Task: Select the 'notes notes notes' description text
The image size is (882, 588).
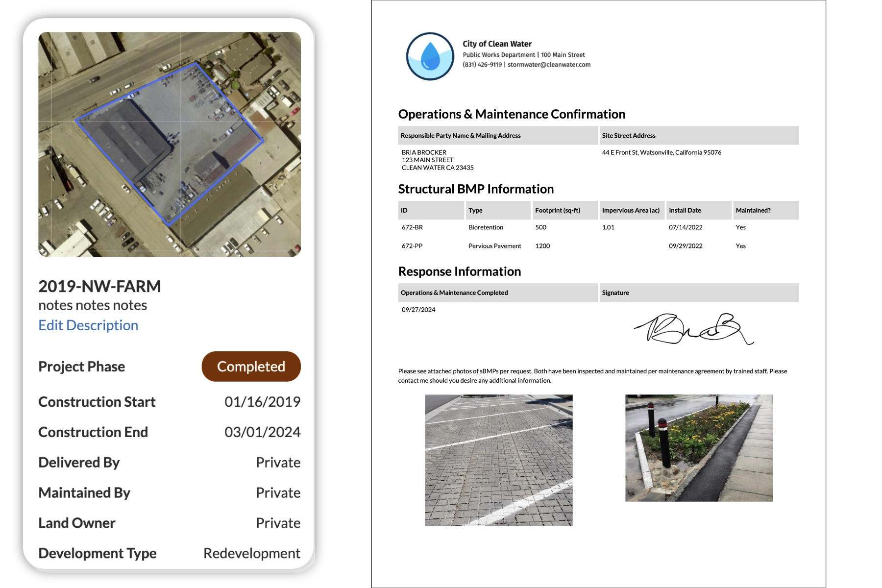Action: (93, 305)
